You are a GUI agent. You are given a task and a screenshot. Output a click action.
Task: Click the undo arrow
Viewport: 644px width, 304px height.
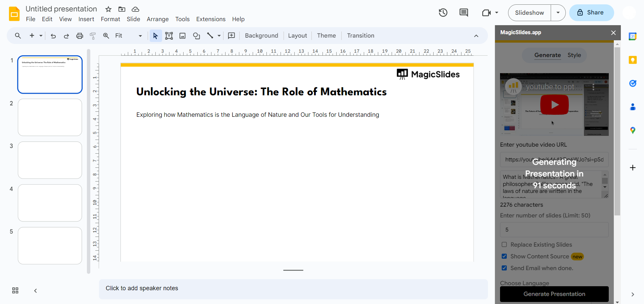[53, 36]
